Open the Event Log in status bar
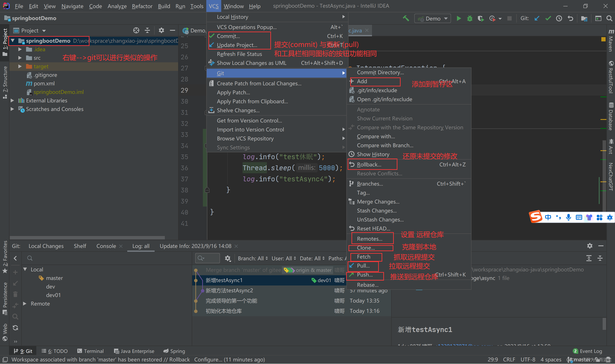The height and width of the screenshot is (364, 615). [x=587, y=351]
